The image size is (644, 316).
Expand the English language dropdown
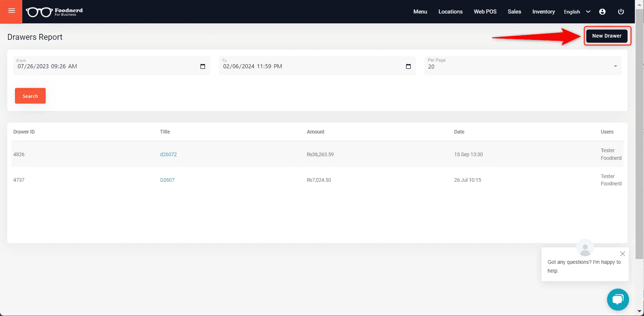(x=577, y=12)
